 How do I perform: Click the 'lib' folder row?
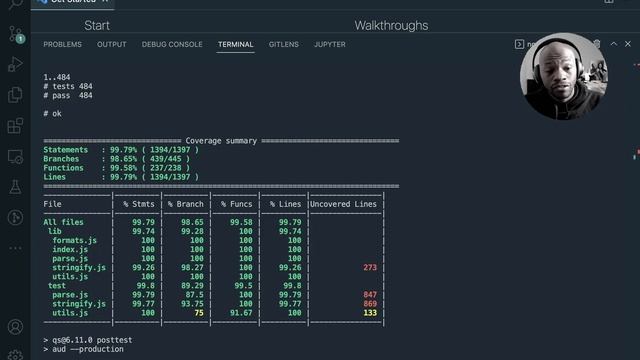click(213, 231)
